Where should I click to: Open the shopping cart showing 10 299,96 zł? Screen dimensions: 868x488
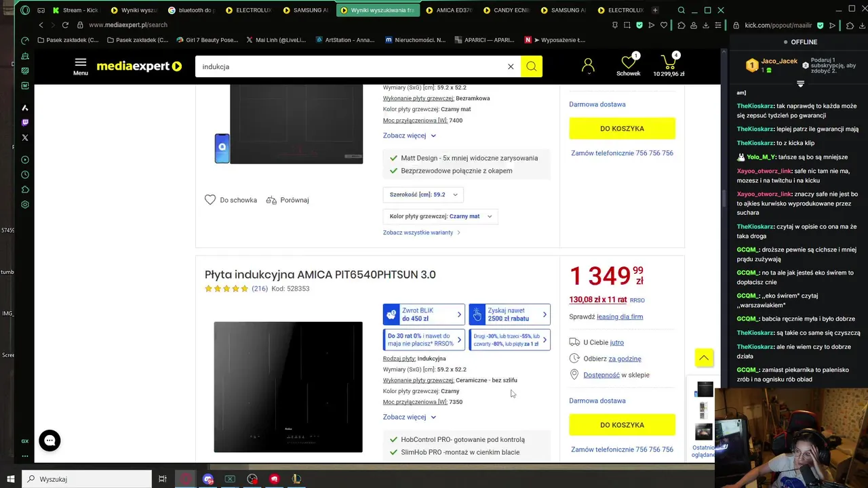(669, 64)
